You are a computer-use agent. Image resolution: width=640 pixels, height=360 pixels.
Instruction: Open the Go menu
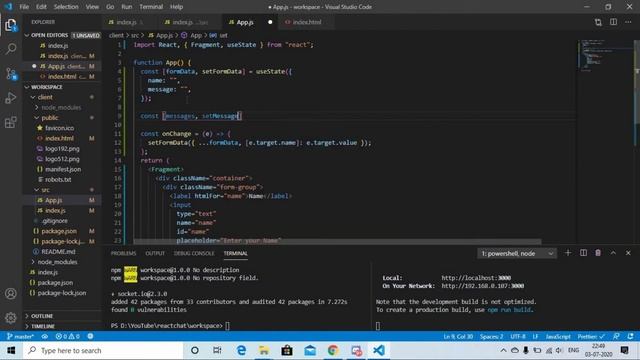coord(110,7)
